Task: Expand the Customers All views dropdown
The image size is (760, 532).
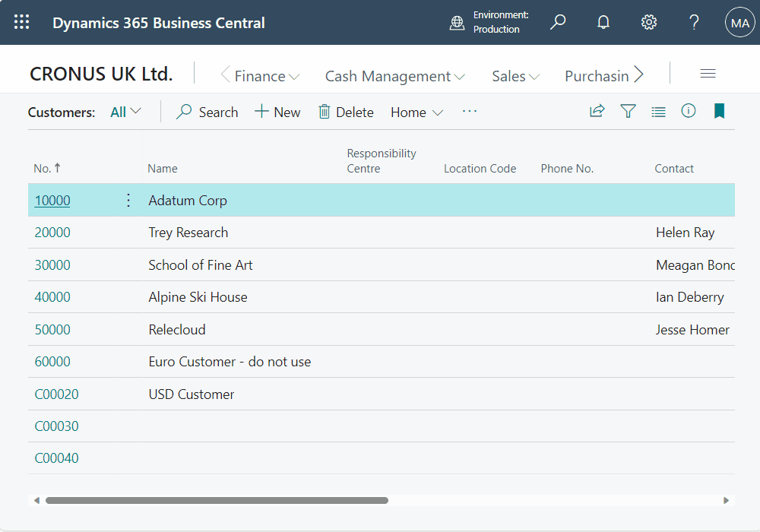Action: click(x=125, y=112)
